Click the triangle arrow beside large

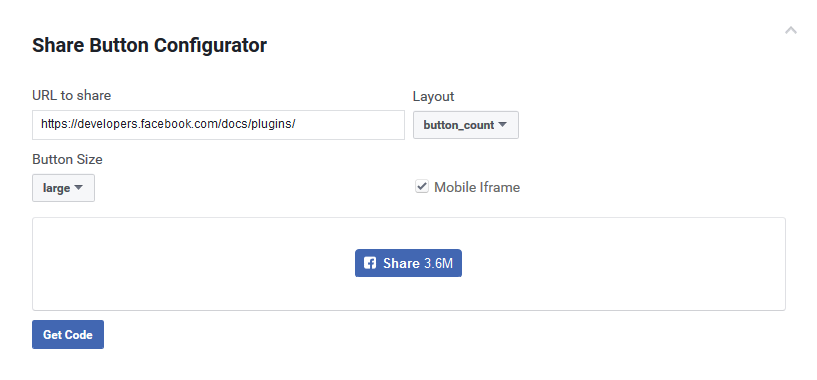(x=78, y=188)
